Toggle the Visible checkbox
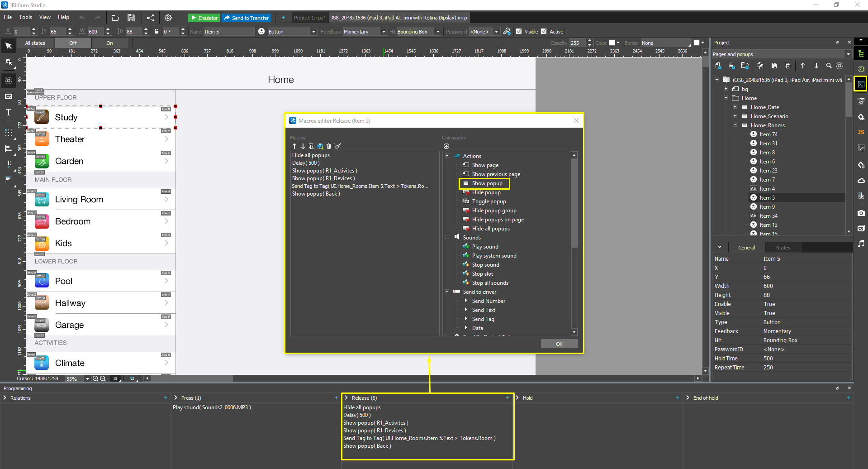 coord(519,32)
